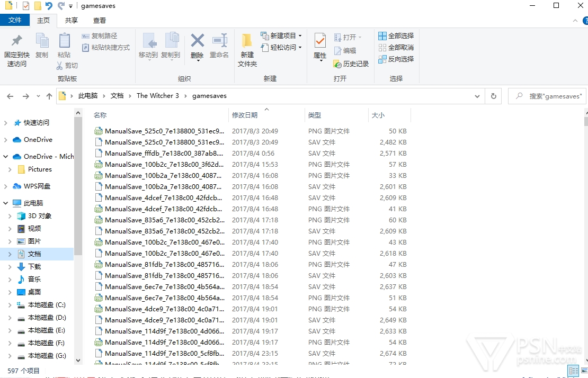
Task: Select 视频 in the navigation pane
Action: pos(34,229)
